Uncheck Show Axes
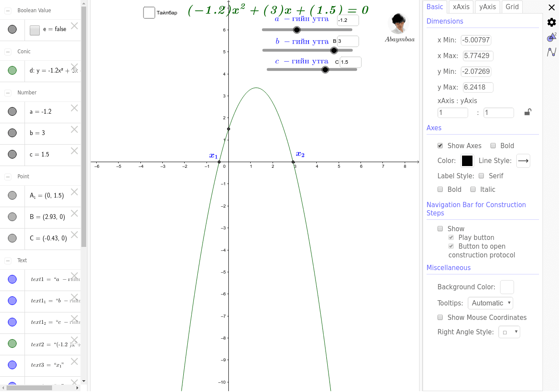The image size is (560, 392). pos(440,146)
